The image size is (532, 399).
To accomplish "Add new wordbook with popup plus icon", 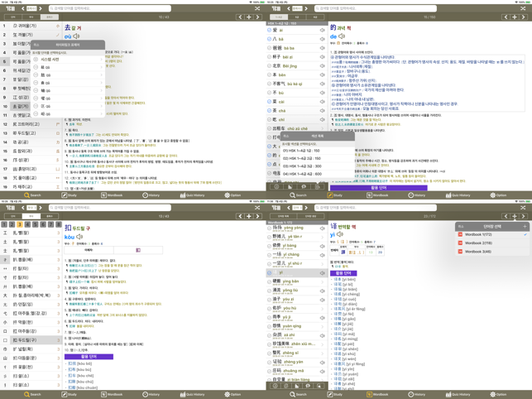I will point(524,226).
